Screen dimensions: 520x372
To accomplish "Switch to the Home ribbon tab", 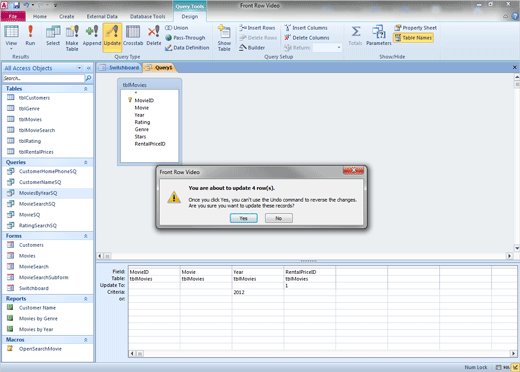I will 40,16.
